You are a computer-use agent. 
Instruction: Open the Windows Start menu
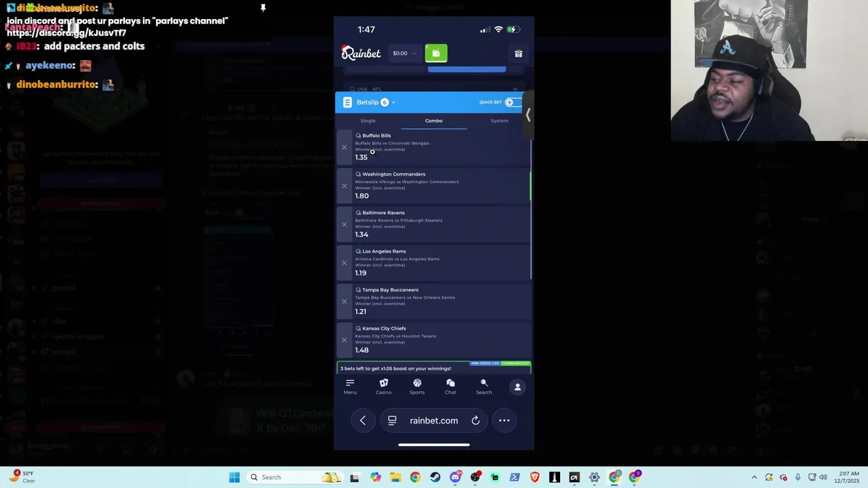(x=234, y=477)
